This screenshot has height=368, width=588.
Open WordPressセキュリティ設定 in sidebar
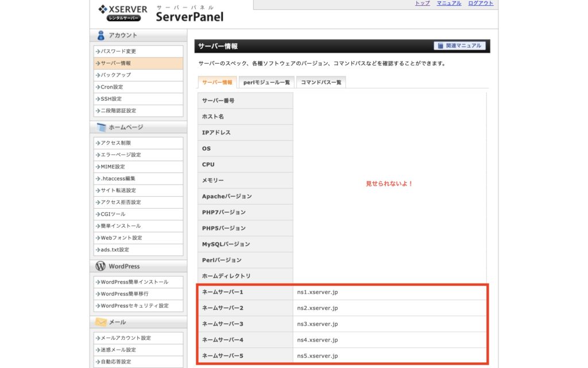click(138, 306)
